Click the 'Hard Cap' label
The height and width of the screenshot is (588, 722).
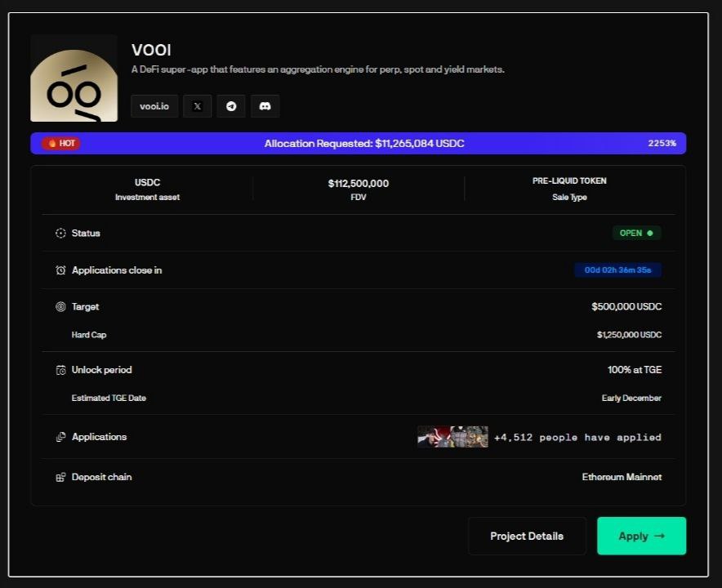pyautogui.click(x=89, y=335)
